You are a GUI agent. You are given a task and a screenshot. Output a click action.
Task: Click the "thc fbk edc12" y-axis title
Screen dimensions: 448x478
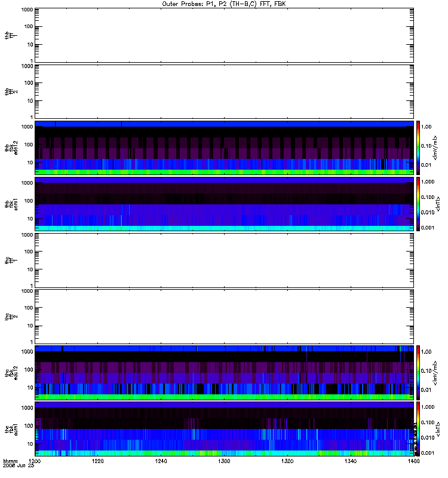pyautogui.click(x=11, y=372)
